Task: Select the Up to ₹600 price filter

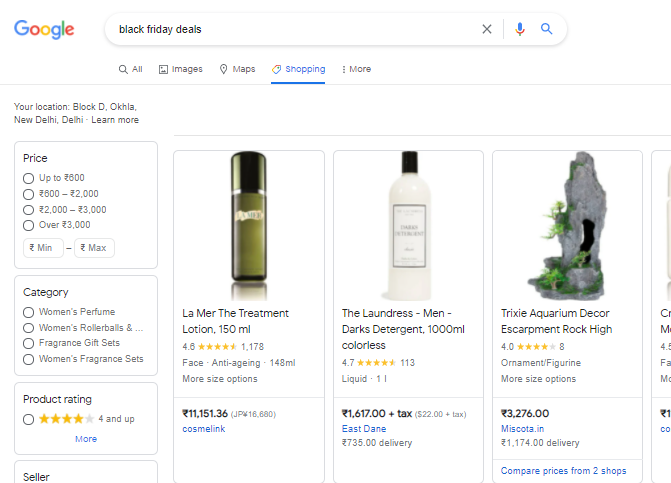Action: coord(54,178)
